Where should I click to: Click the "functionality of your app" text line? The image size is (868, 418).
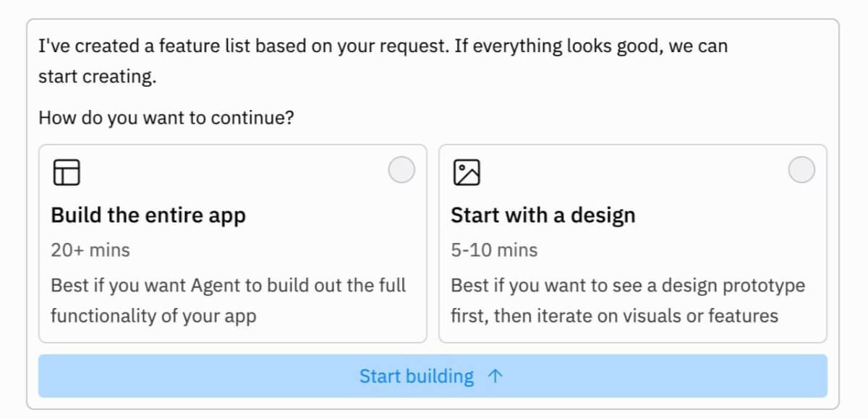153,316
